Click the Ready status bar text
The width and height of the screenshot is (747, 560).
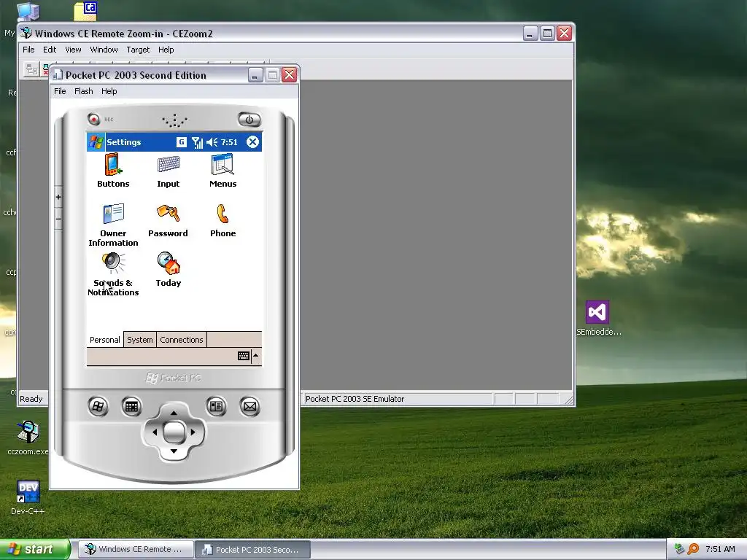pyautogui.click(x=31, y=399)
